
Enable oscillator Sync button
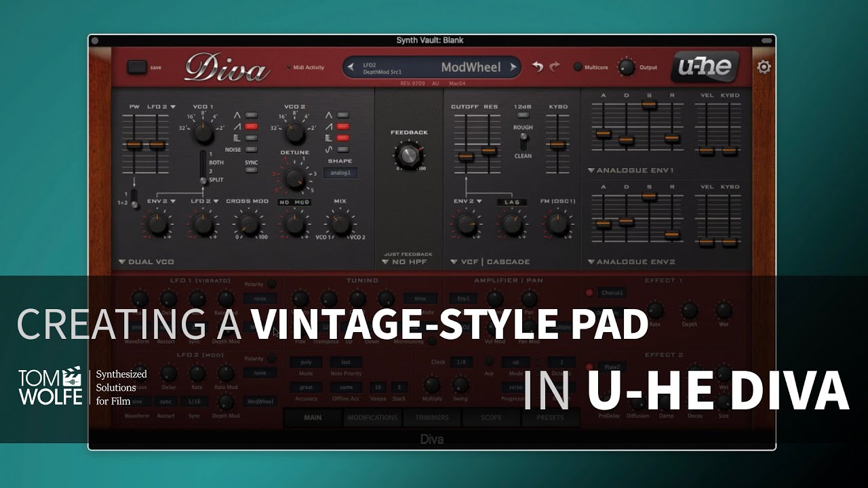click(252, 170)
